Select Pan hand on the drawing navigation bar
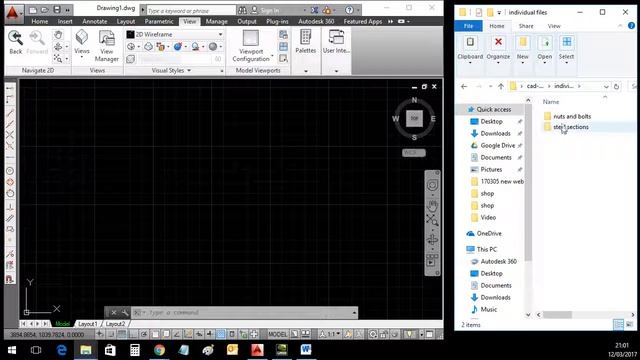Image resolution: width=640 pixels, height=360 pixels. tap(432, 205)
